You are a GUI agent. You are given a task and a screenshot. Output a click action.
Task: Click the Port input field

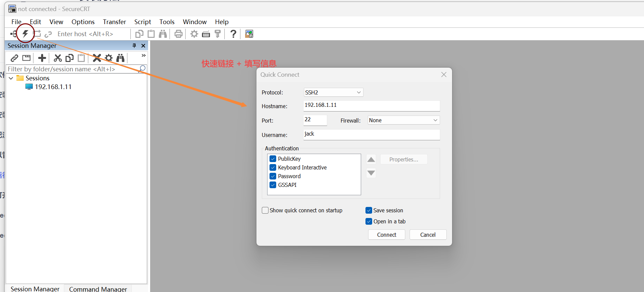point(315,120)
